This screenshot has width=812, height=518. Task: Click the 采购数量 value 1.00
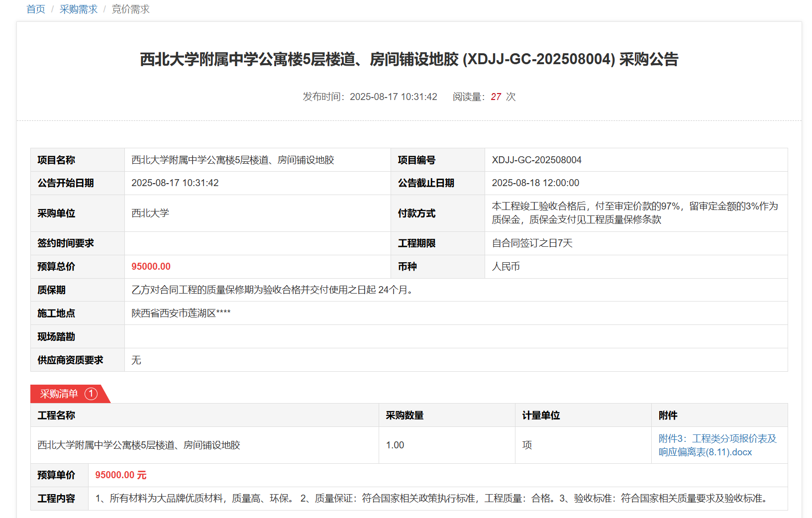395,445
